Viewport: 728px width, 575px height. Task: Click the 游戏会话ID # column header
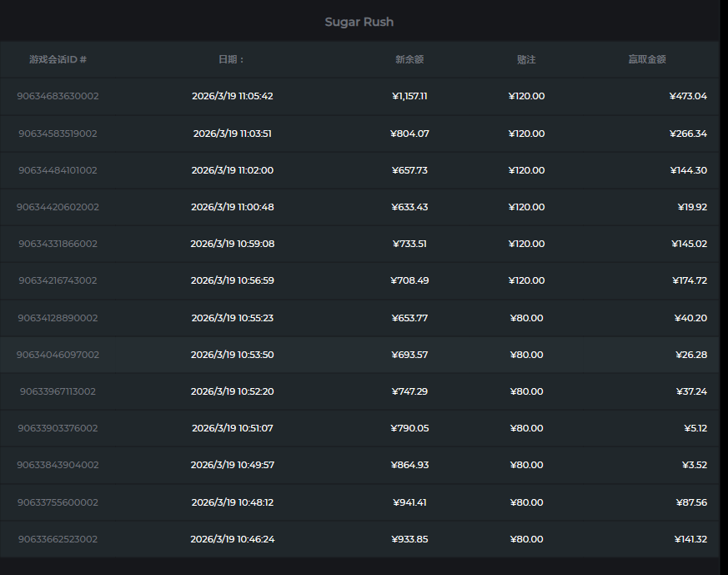58,59
